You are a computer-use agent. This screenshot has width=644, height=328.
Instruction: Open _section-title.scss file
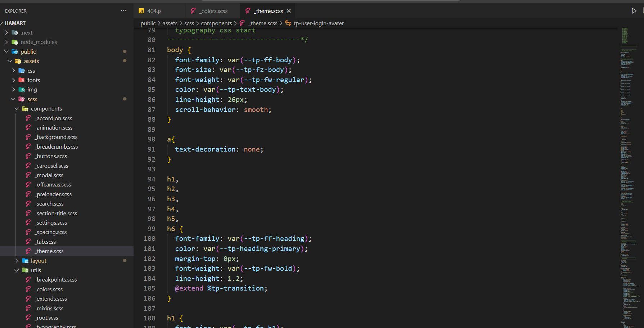(56, 213)
